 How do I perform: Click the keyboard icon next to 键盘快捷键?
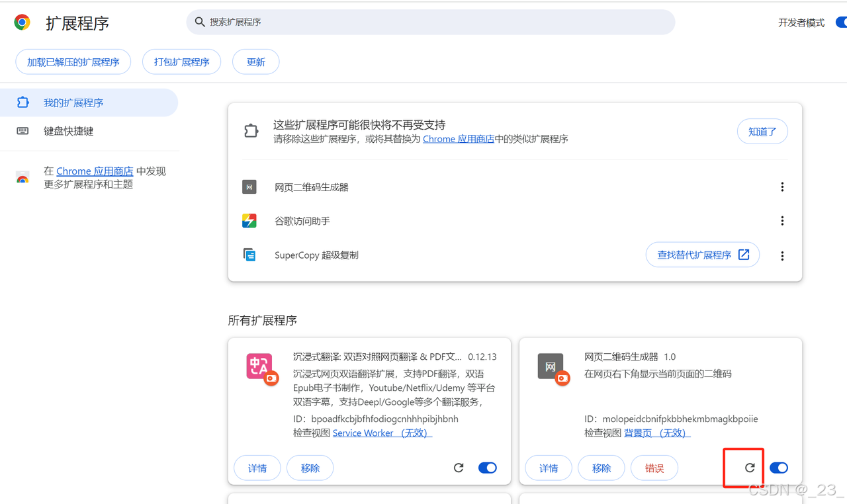click(x=21, y=131)
